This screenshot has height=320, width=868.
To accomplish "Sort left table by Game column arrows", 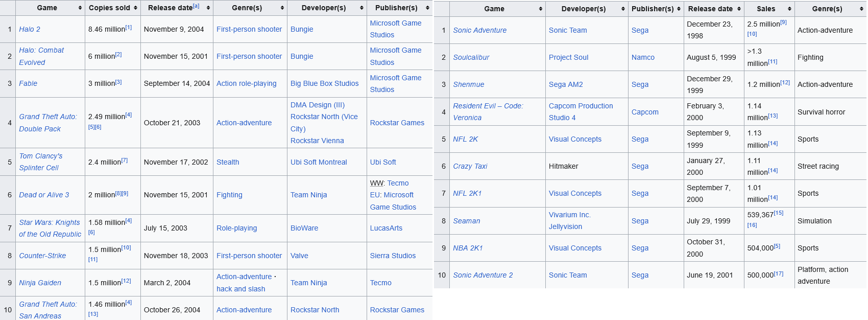I will [x=80, y=8].
